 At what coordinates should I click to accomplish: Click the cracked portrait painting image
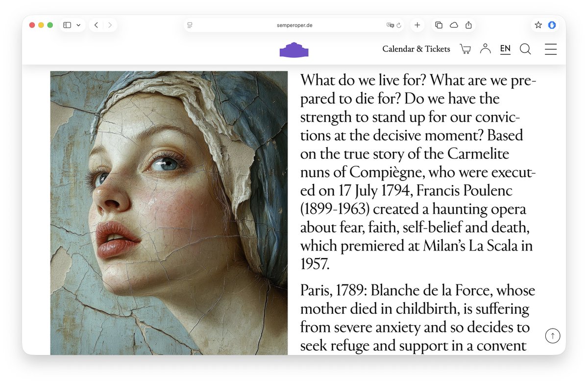tap(169, 213)
